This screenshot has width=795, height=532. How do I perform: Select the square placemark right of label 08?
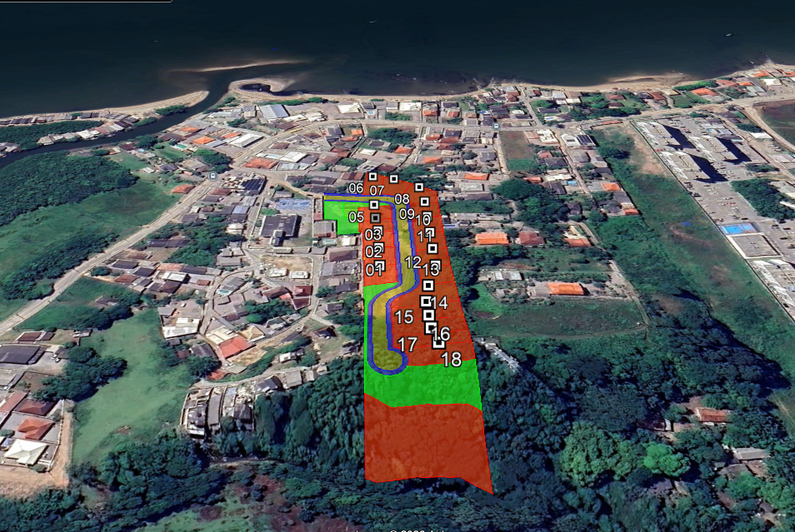pyautogui.click(x=425, y=201)
